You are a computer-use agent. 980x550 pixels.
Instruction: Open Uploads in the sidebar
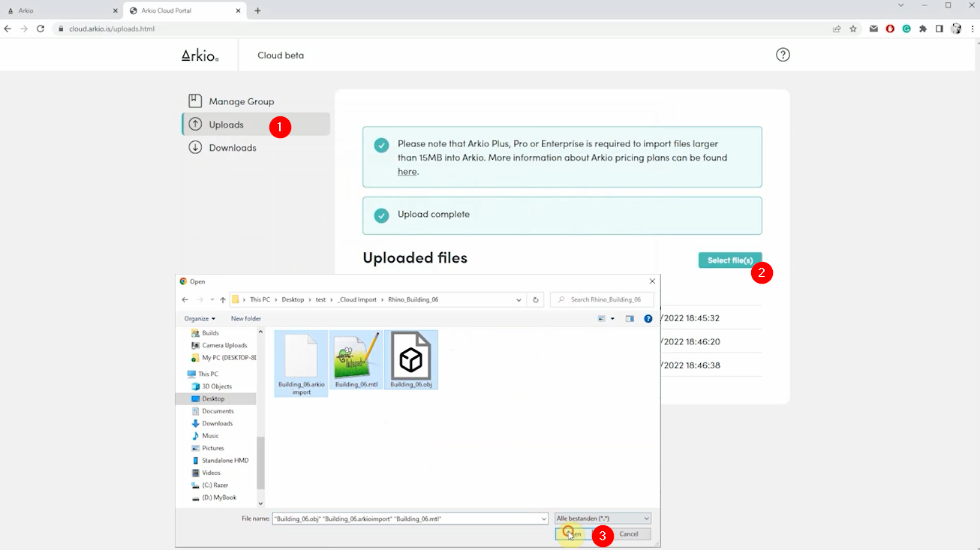point(256,125)
